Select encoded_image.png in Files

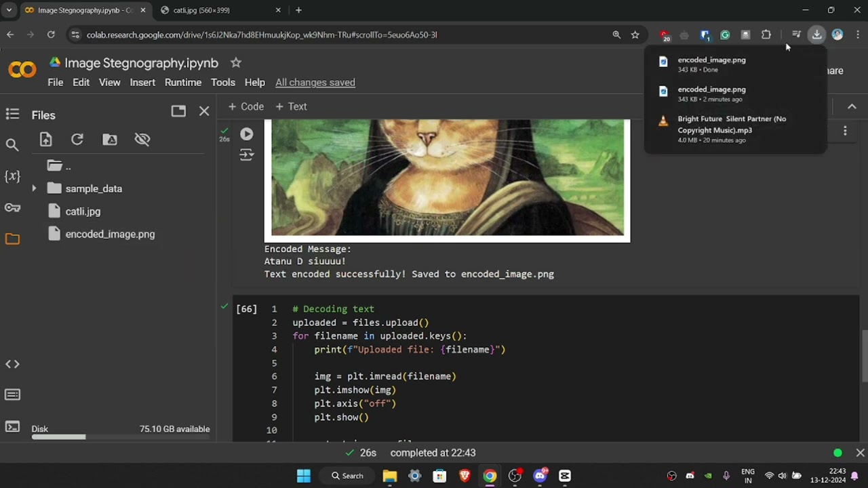click(110, 234)
